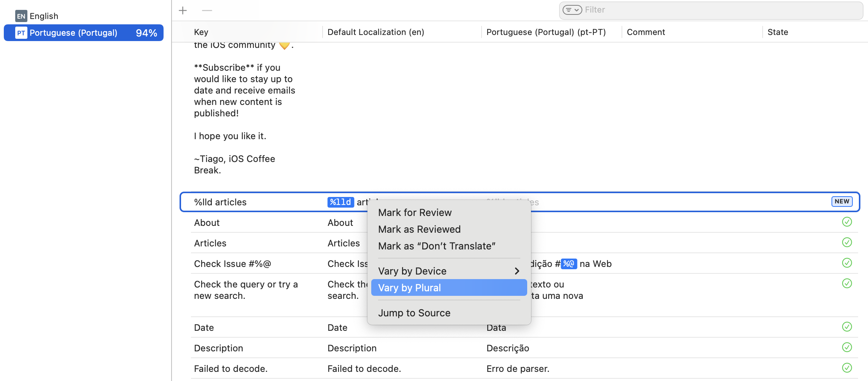868x381 pixels.
Task: Click the green checkmark for Check Issue #%@
Action: (847, 263)
